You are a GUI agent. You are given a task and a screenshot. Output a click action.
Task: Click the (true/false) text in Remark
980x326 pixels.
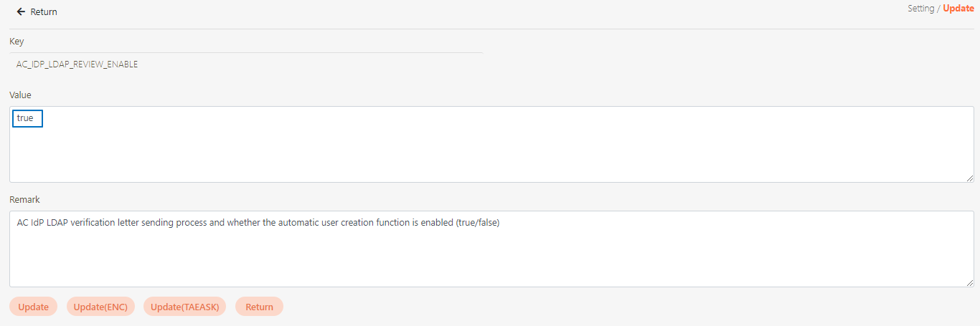(x=477, y=223)
